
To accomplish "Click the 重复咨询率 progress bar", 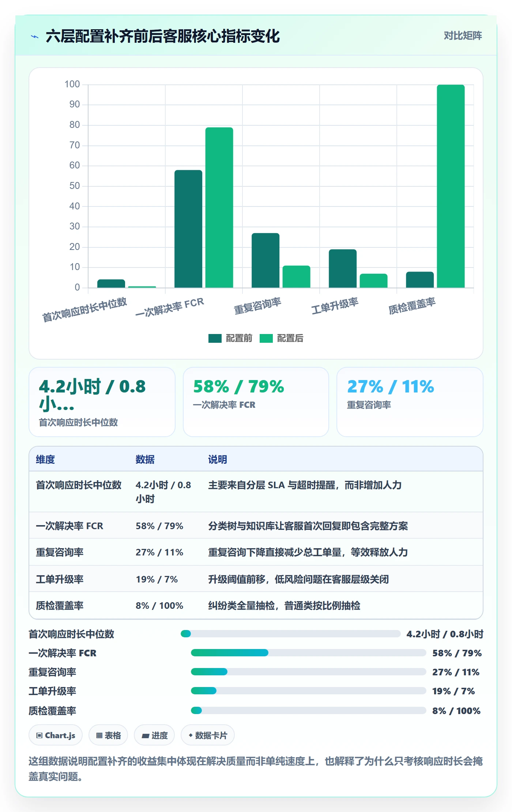I will pos(308,672).
